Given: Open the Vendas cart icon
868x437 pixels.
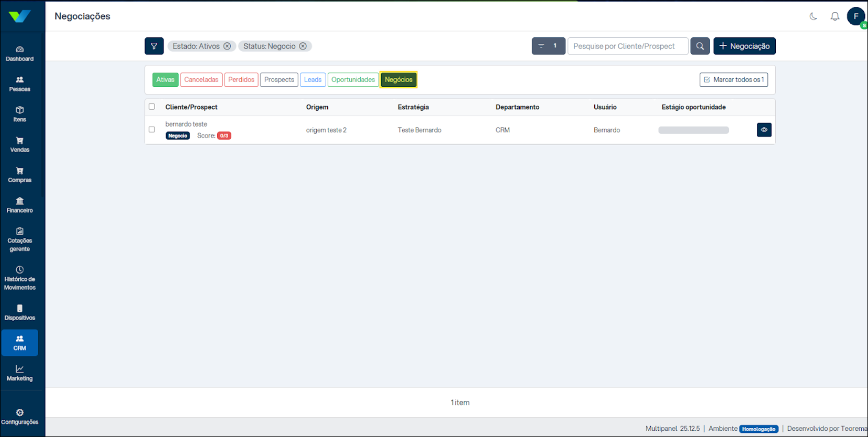Looking at the screenshot, I should [20, 144].
